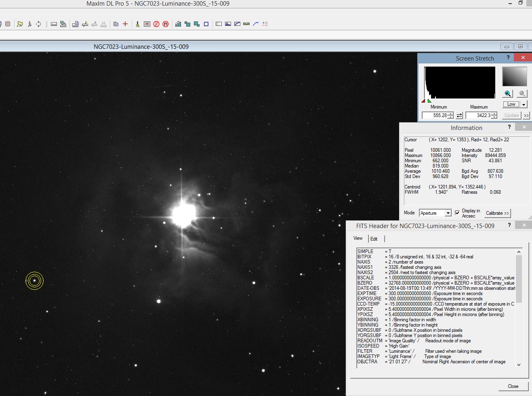Select the red crosshair plus toolbar icon

pyautogui.click(x=125, y=24)
